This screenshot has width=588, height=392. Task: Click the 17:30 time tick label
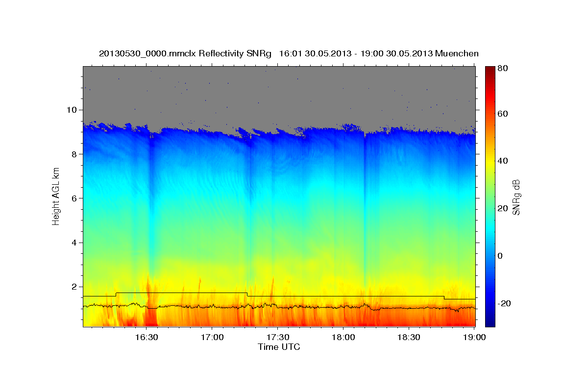pos(277,337)
